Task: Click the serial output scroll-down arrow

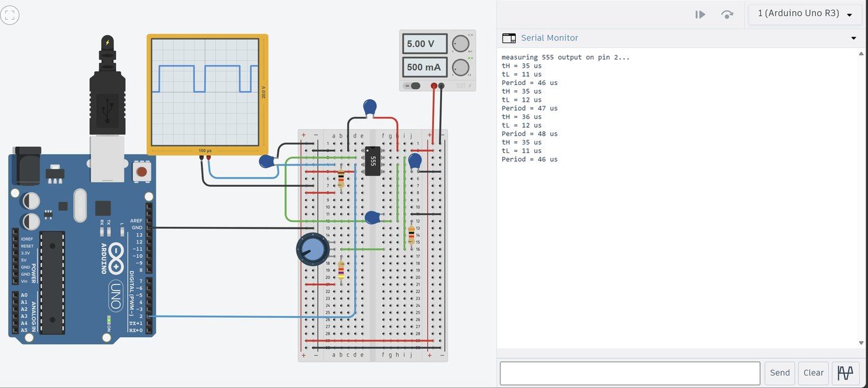Action: pyautogui.click(x=861, y=342)
